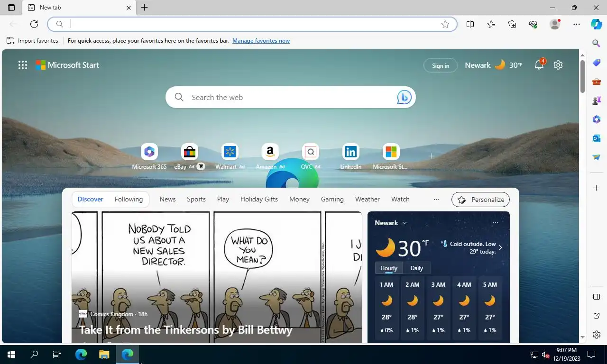Open taskbar Search magnifier

[x=34, y=355]
